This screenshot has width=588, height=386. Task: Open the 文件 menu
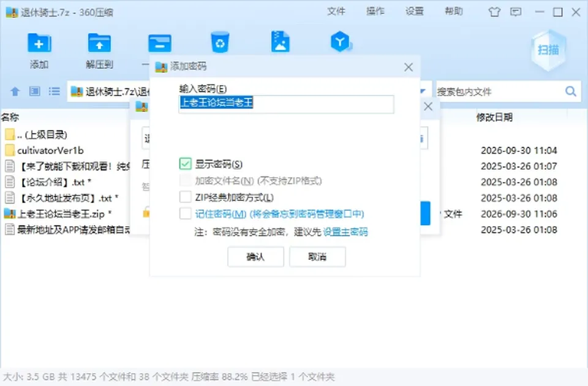point(336,12)
